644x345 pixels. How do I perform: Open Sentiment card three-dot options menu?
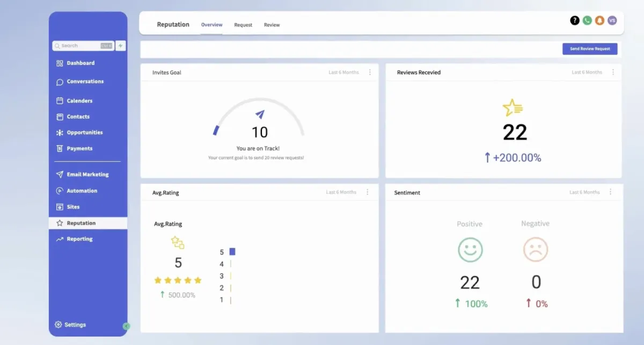[611, 192]
